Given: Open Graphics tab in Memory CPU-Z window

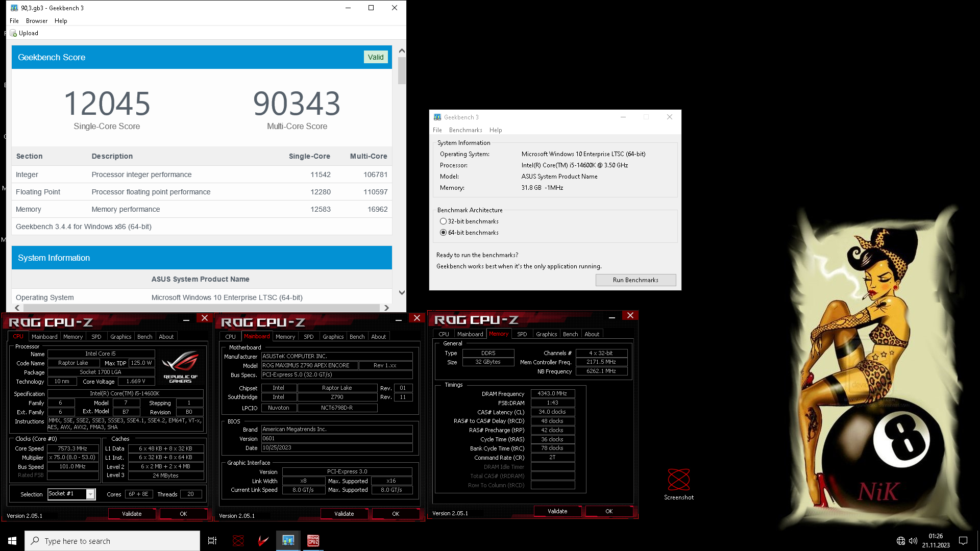Looking at the screenshot, I should (547, 334).
